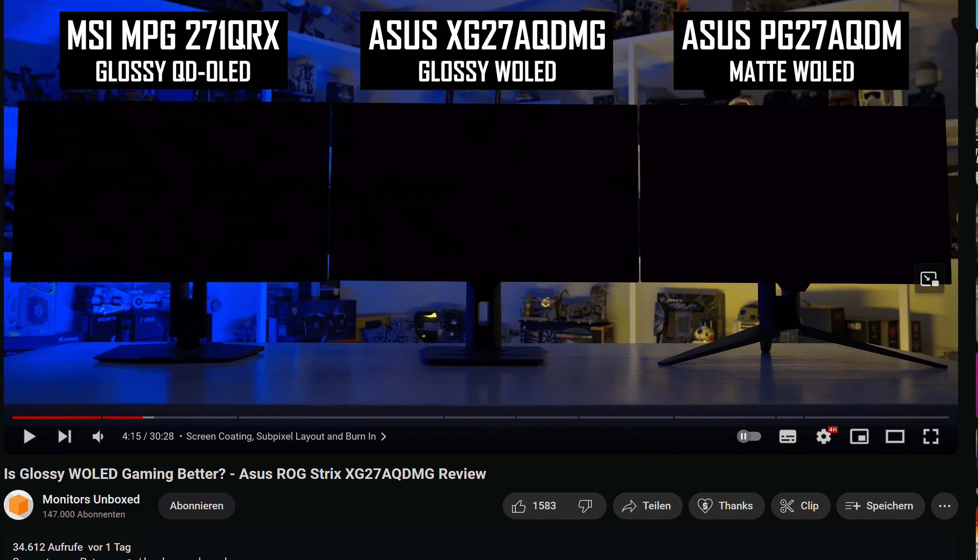This screenshot has height=560, width=978.
Task: Mute the video volume
Action: coord(98,436)
